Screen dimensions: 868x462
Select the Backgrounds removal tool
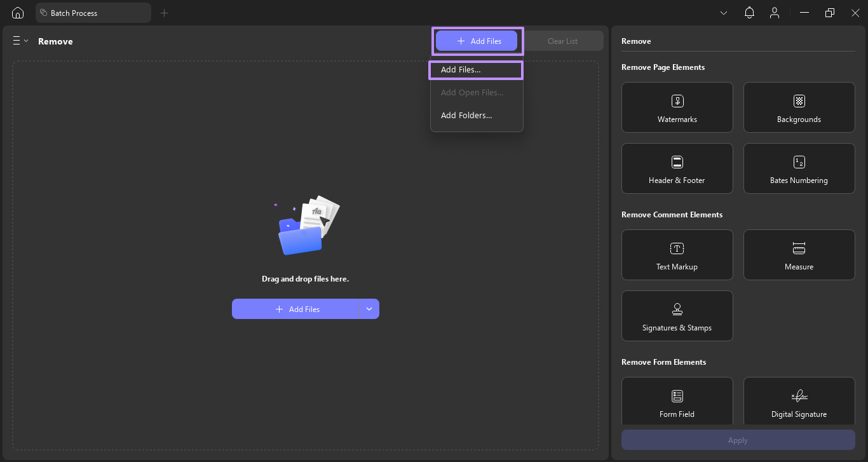(x=799, y=107)
